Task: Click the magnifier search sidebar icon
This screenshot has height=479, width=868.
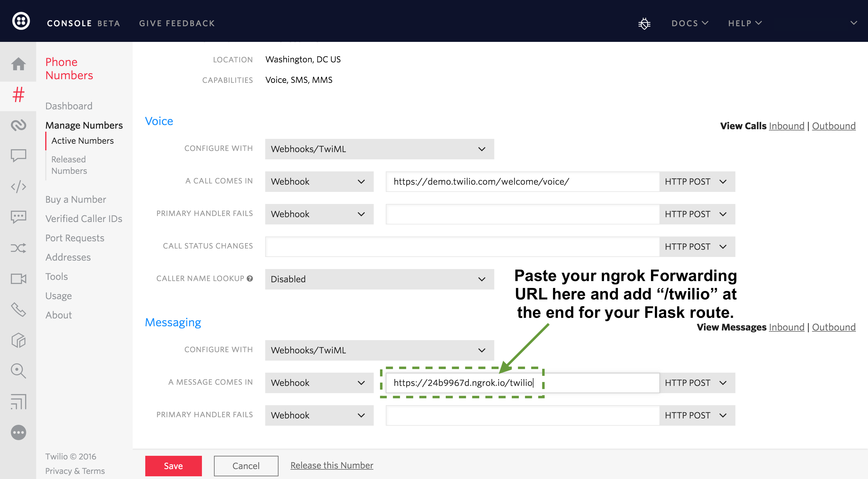Action: [x=18, y=371]
